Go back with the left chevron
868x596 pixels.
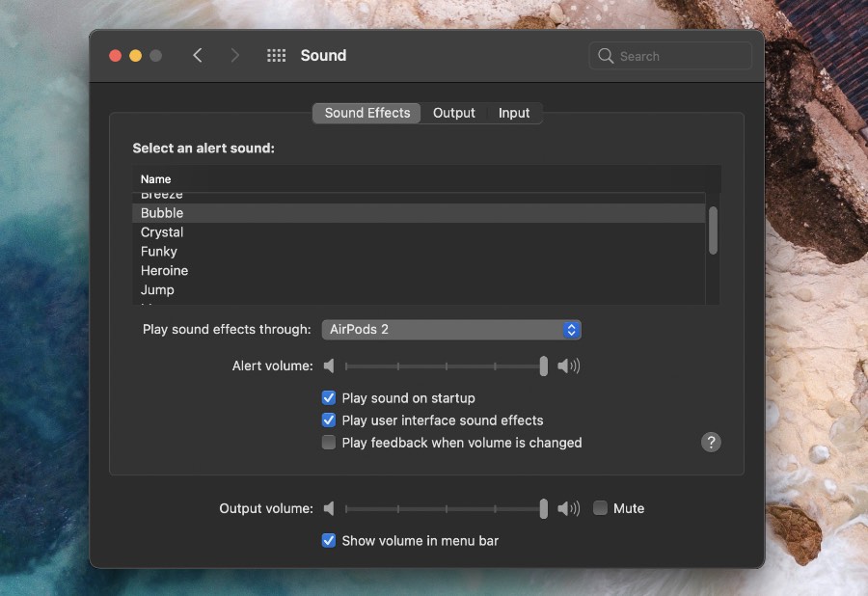(x=198, y=55)
